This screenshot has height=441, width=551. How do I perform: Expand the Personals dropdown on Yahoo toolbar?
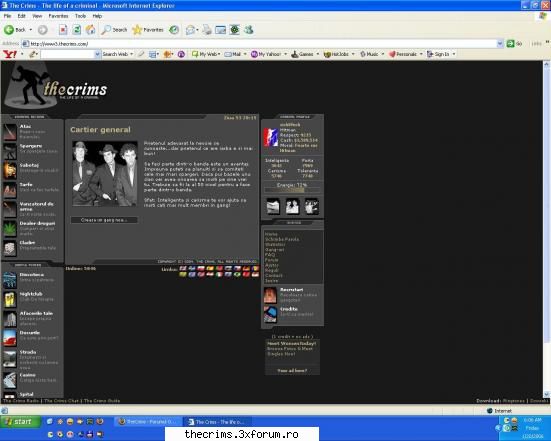(421, 54)
